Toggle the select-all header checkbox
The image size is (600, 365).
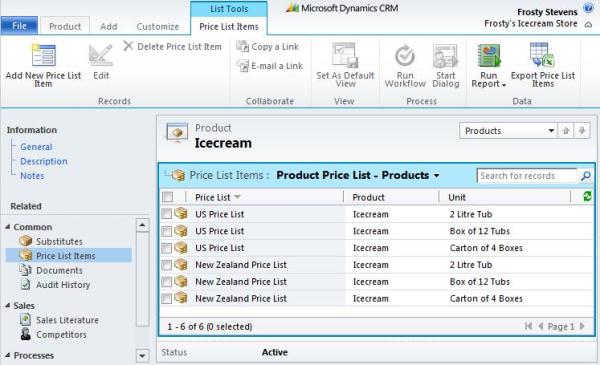tap(168, 197)
